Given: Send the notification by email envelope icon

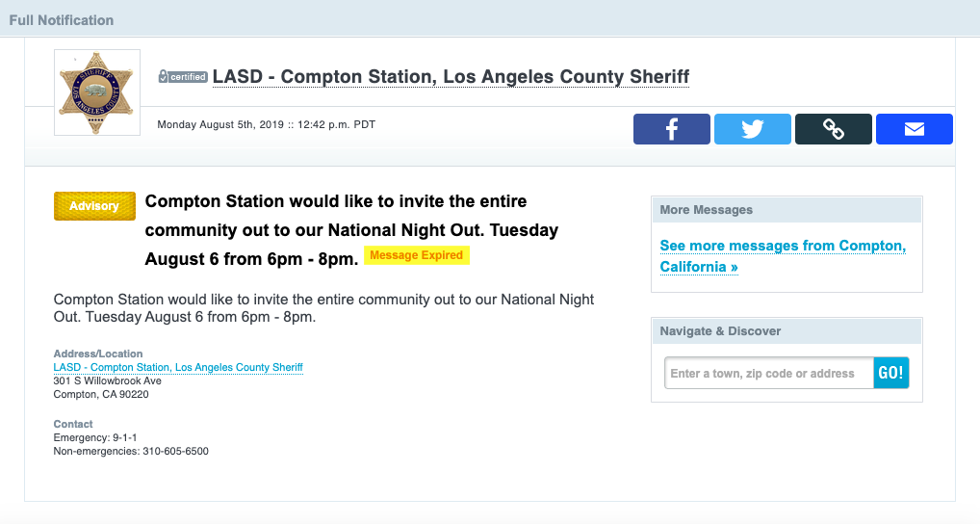Looking at the screenshot, I should click(x=914, y=129).
